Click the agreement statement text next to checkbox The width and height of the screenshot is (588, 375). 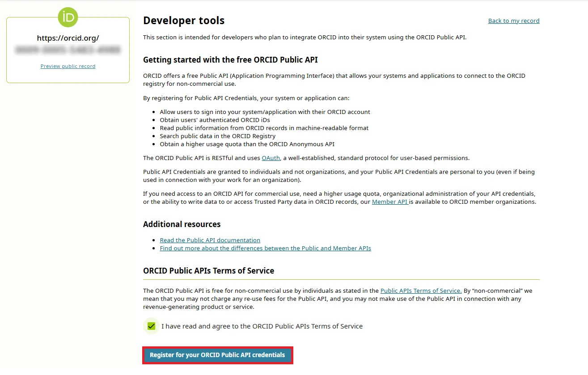262,326
